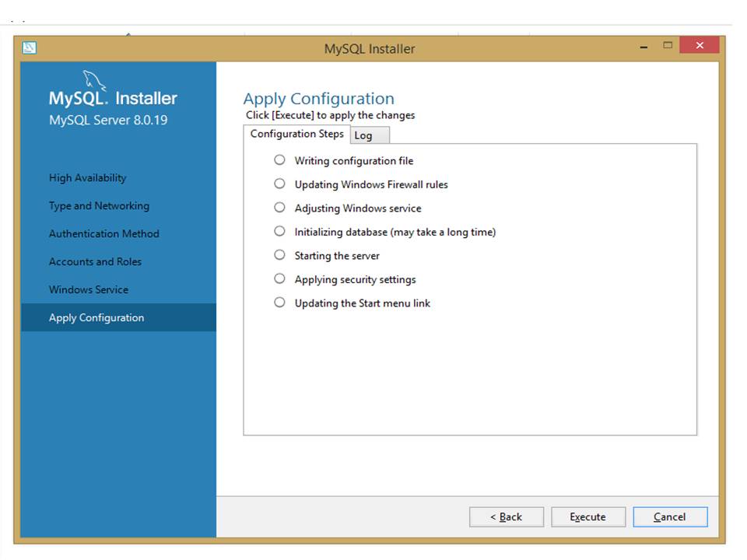
Task: Select the Apply Configuration sidebar step
Action: pos(118,317)
